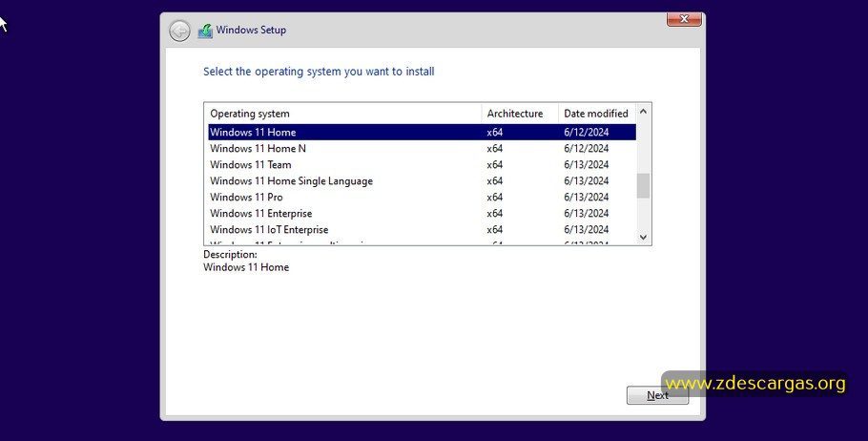Click the 6/13/2024 date for IoT Enterprise
The height and width of the screenshot is (441, 868).
[587, 229]
